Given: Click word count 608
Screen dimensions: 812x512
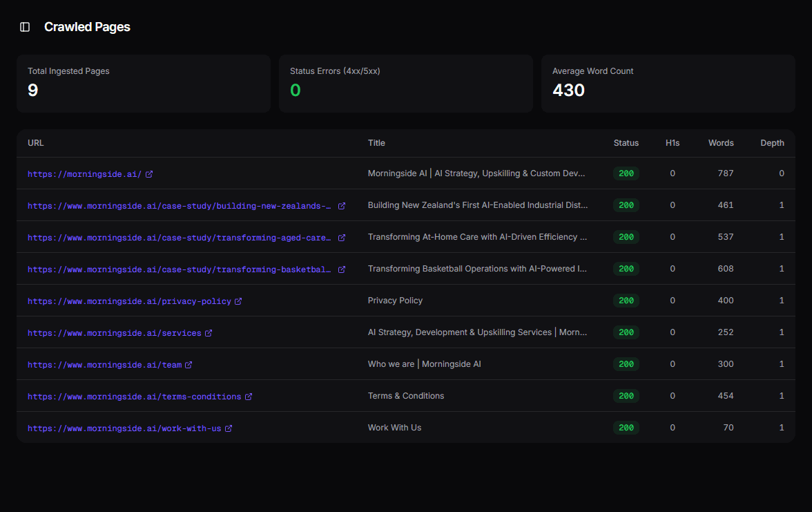Looking at the screenshot, I should (726, 268).
